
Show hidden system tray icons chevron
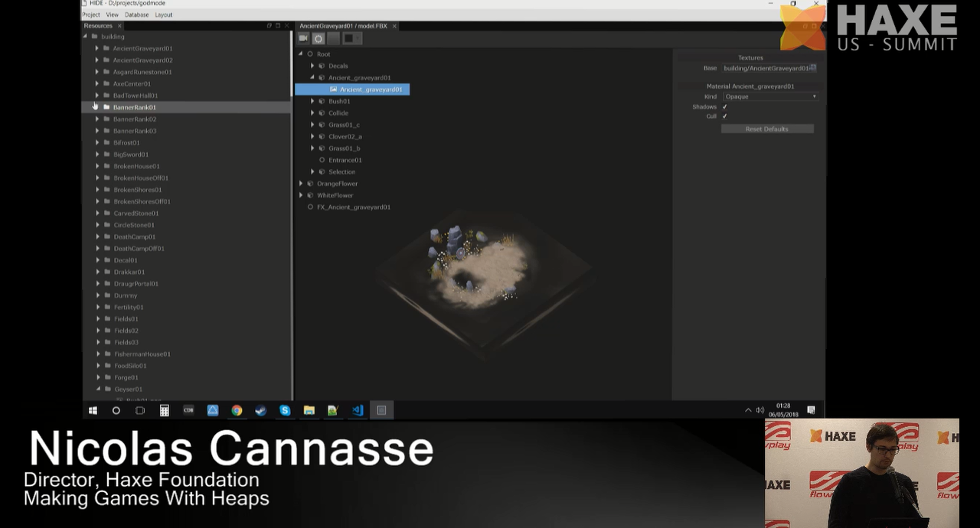[x=748, y=410]
